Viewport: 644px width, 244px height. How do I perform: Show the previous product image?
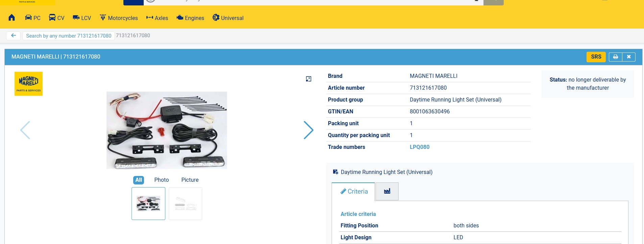[25, 130]
